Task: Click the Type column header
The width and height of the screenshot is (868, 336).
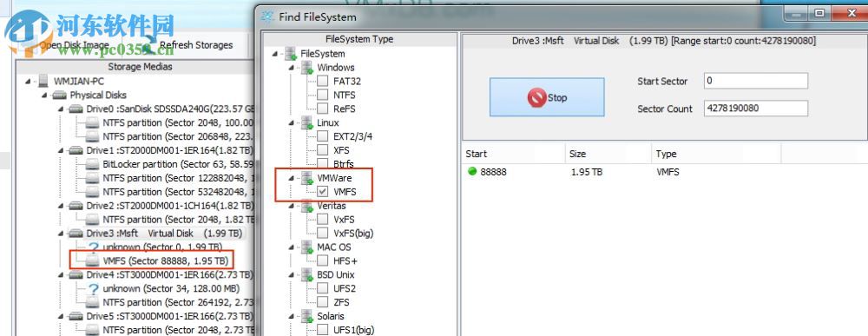Action: [716, 154]
